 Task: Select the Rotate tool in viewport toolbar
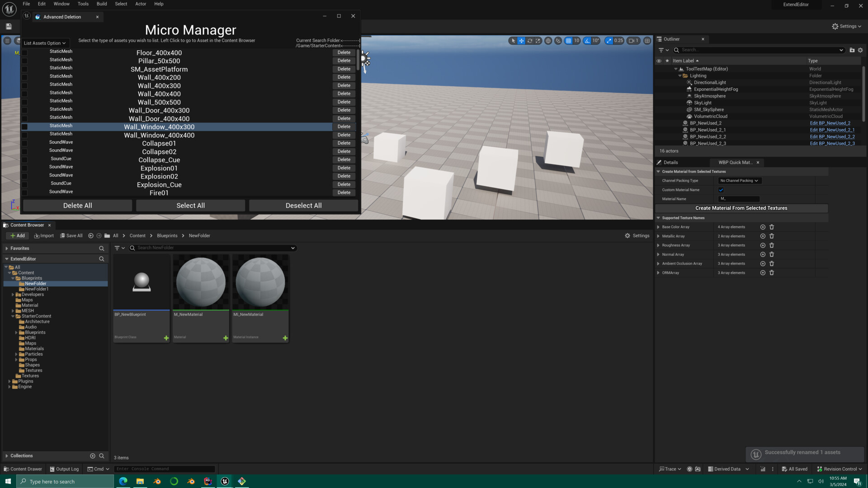[530, 41]
